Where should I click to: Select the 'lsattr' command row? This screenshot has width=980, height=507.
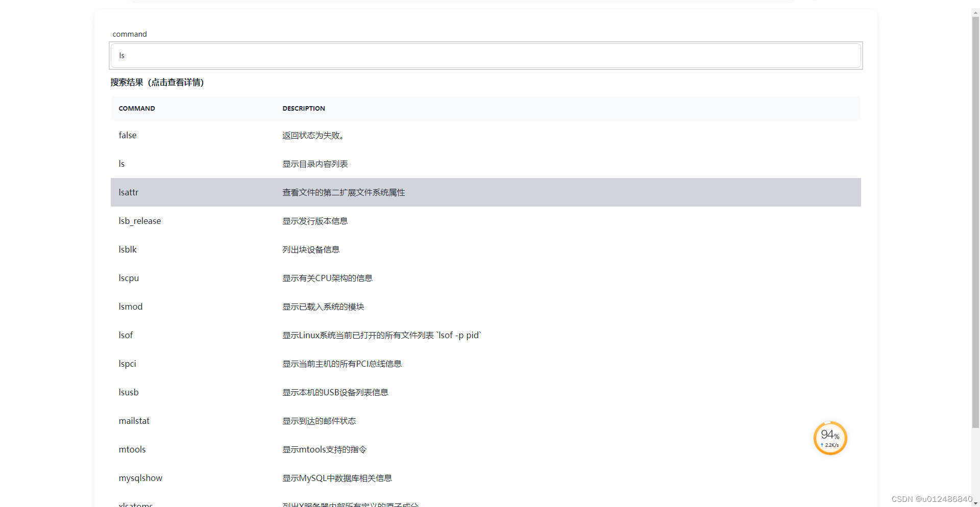click(x=486, y=192)
